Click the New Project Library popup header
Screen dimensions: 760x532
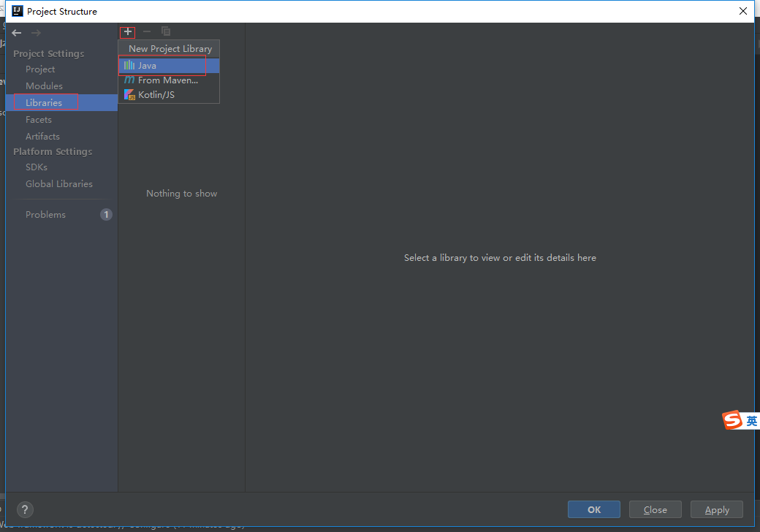[170, 48]
